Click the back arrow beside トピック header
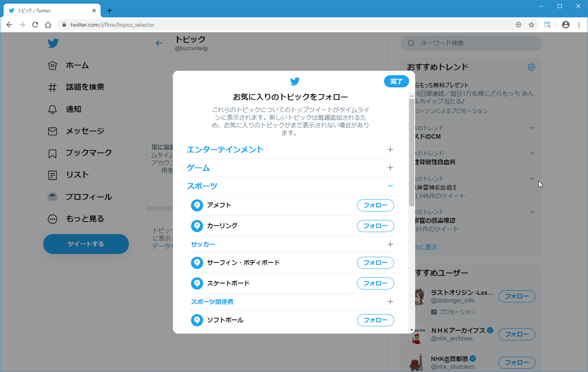Image resolution: width=588 pixels, height=372 pixels. click(x=159, y=43)
